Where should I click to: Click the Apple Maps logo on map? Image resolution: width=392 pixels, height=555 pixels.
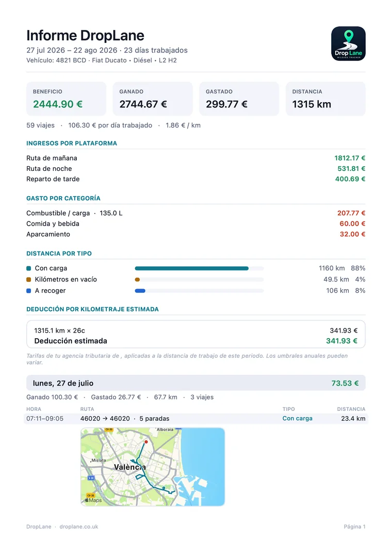coord(93,500)
